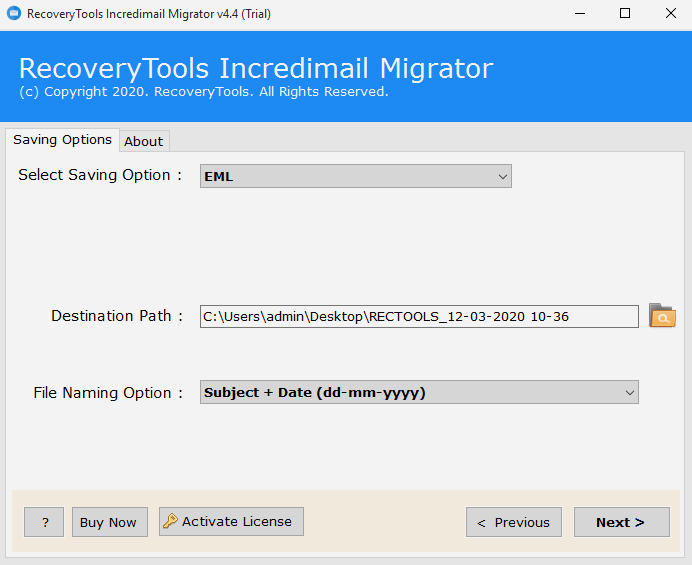Click Activate License with the key icon
This screenshot has width=692, height=565.
[231, 522]
